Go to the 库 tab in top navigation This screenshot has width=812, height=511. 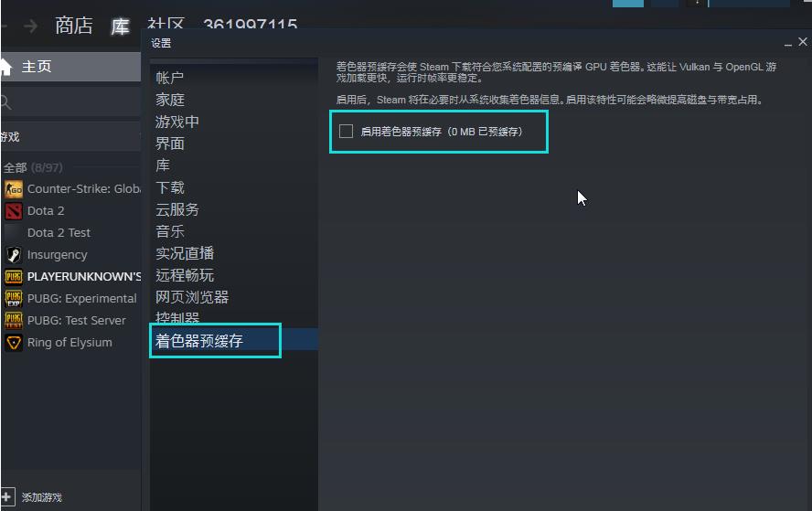(x=120, y=26)
